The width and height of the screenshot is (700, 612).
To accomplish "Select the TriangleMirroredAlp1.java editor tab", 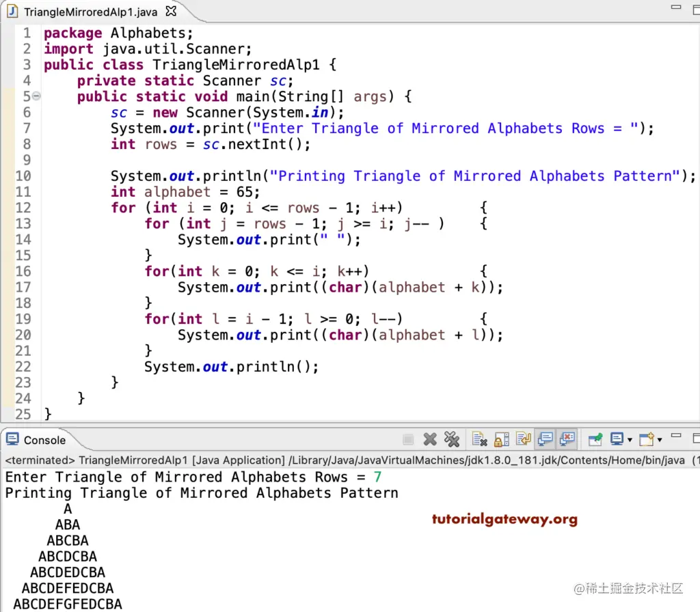I will tap(91, 12).
